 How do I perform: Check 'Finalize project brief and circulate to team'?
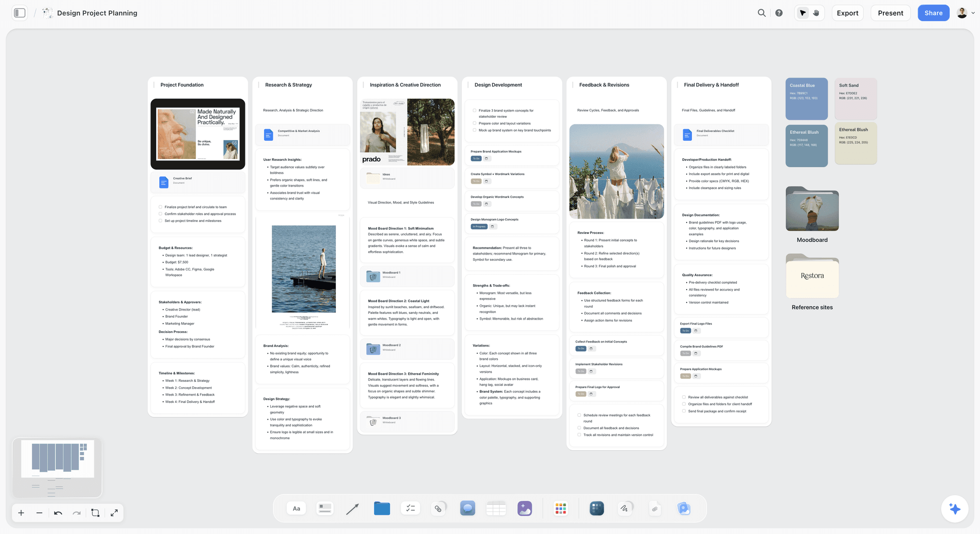point(160,207)
